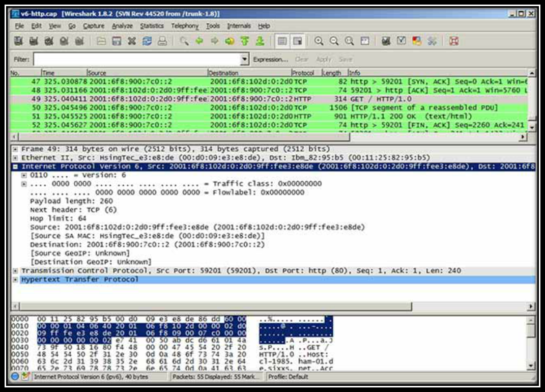Open the coloring rules toolbar icon

point(417,42)
